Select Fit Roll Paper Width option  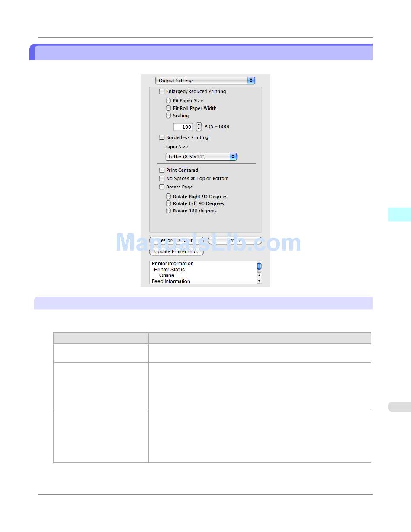168,108
